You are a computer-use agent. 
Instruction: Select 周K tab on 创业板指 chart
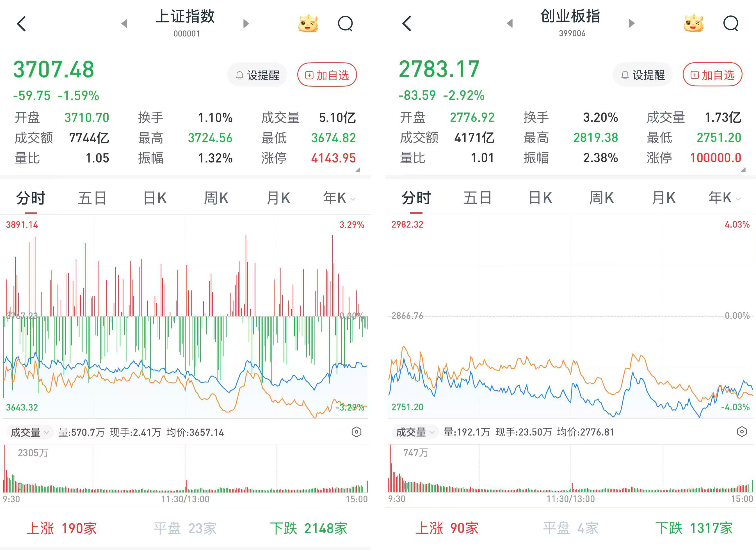[x=601, y=198]
